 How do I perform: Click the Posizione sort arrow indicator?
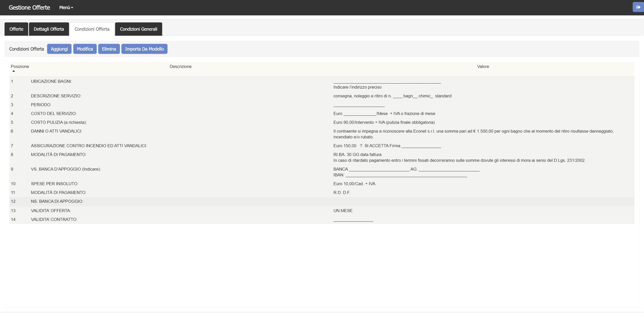pyautogui.click(x=14, y=71)
